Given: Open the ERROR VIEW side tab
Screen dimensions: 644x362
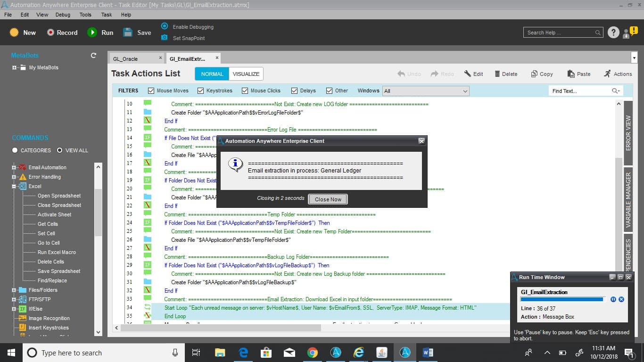Looking at the screenshot, I should (x=628, y=133).
